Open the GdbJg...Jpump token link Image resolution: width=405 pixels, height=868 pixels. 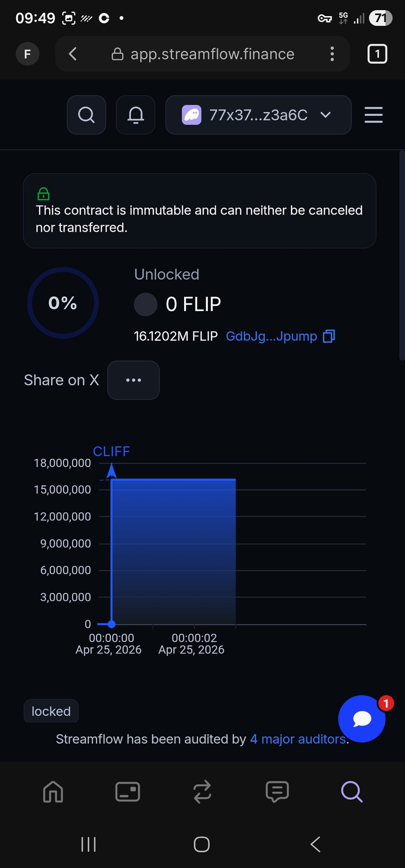point(271,336)
